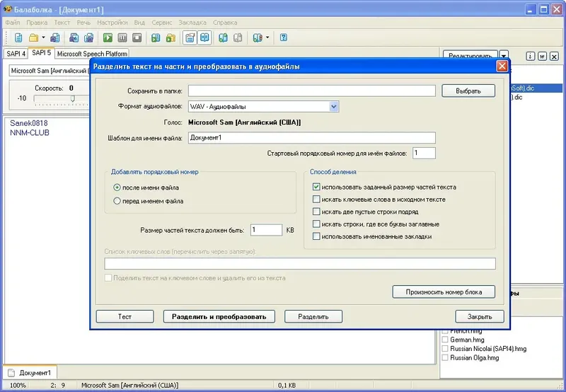The image size is (566, 392).
Task: Close the dictionary panel with its X button
Action: pyautogui.click(x=555, y=56)
